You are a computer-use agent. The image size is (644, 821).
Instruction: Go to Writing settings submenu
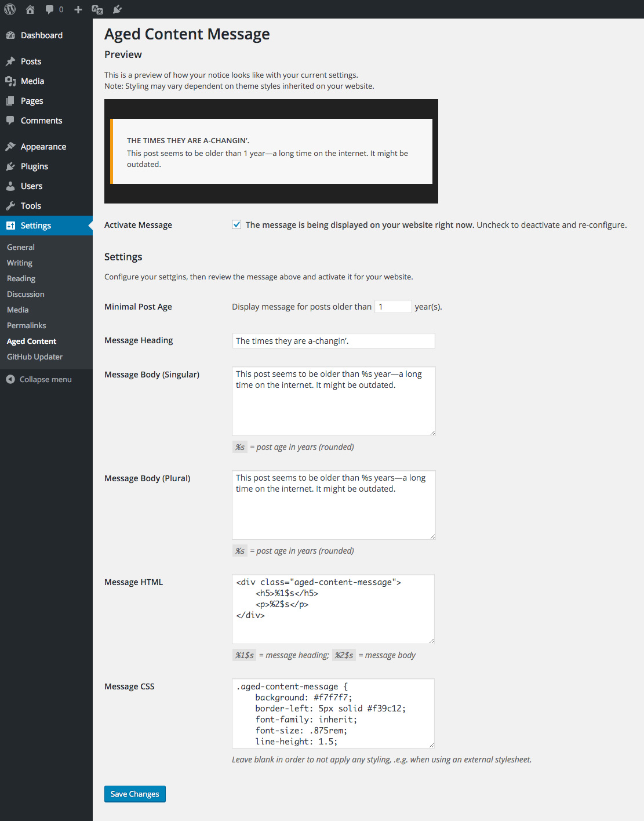tap(20, 263)
